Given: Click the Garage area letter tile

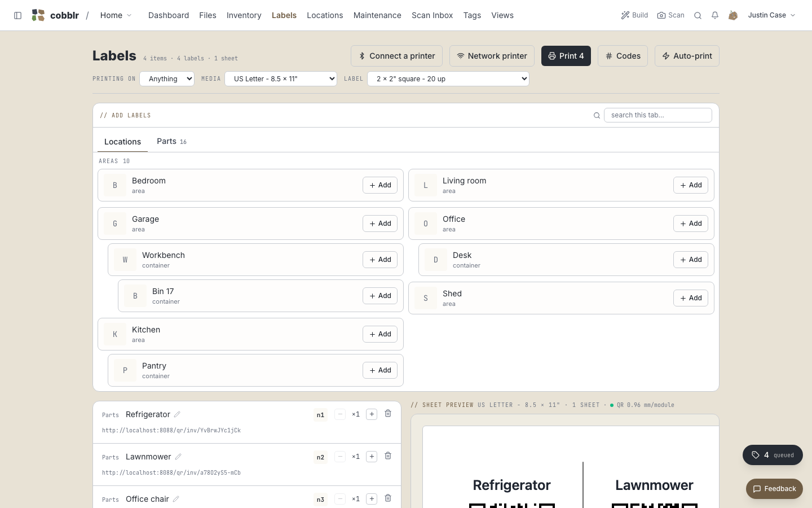Looking at the screenshot, I should [115, 224].
